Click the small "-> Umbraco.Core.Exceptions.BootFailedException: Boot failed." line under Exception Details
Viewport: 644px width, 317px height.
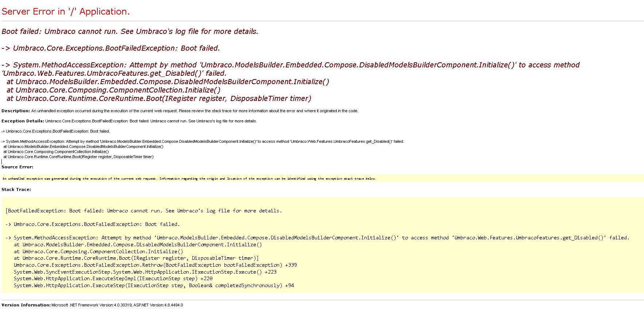[56, 131]
